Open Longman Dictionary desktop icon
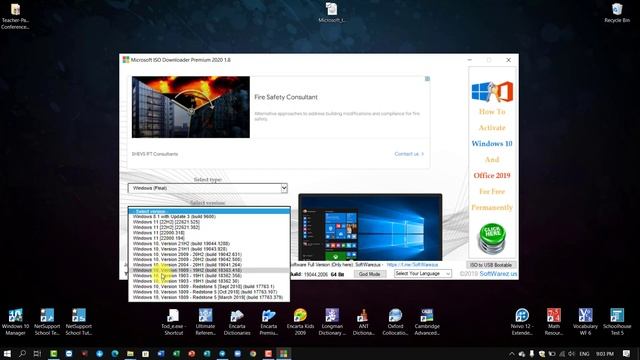640x360 pixels. (x=332, y=322)
